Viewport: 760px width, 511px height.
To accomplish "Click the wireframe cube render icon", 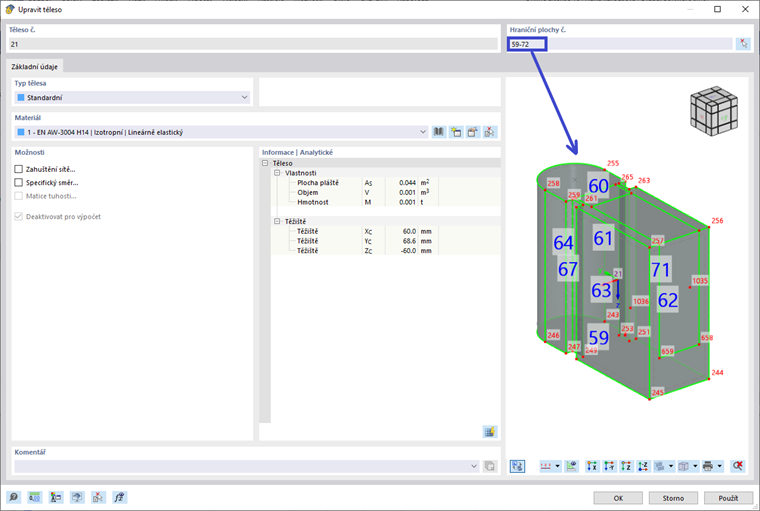I will (x=684, y=466).
